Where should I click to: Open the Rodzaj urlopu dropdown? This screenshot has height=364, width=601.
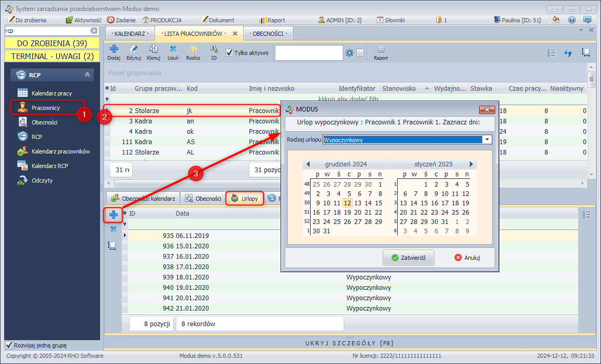pyautogui.click(x=487, y=139)
